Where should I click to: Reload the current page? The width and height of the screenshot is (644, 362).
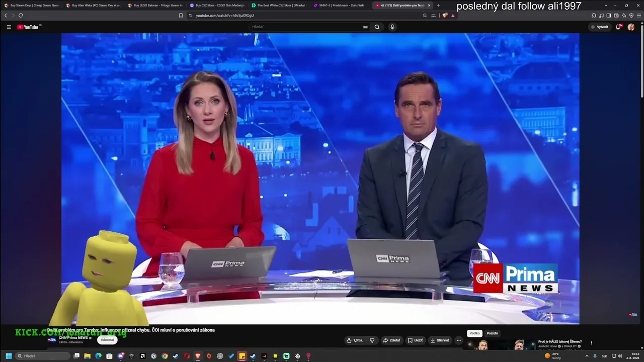pos(21,16)
